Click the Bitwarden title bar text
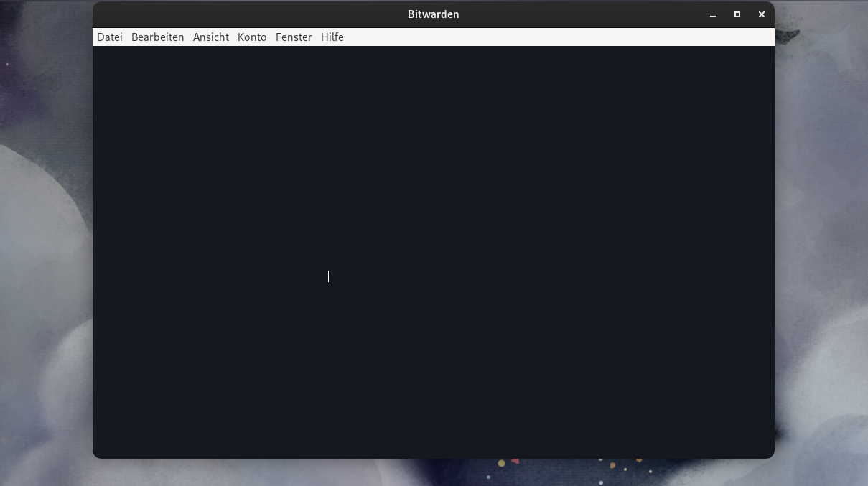 click(433, 14)
